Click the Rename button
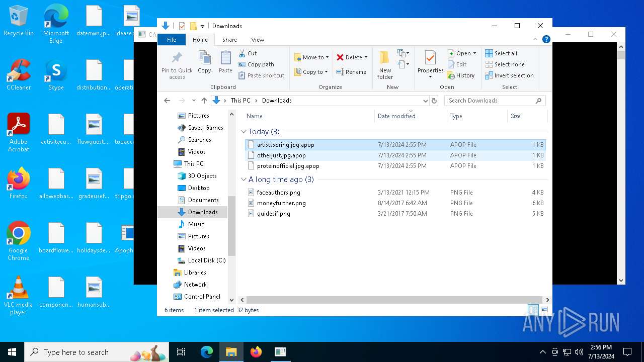 tap(351, 72)
